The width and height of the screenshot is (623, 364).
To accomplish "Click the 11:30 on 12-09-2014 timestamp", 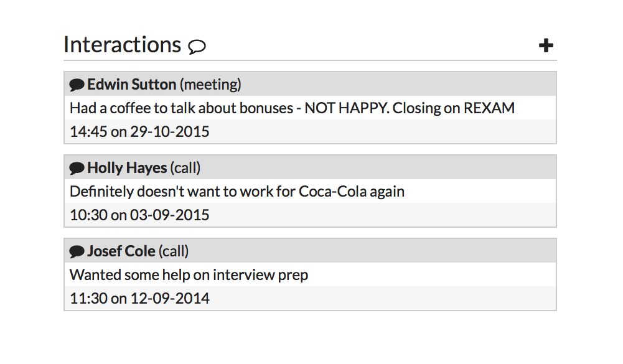I will 139,298.
